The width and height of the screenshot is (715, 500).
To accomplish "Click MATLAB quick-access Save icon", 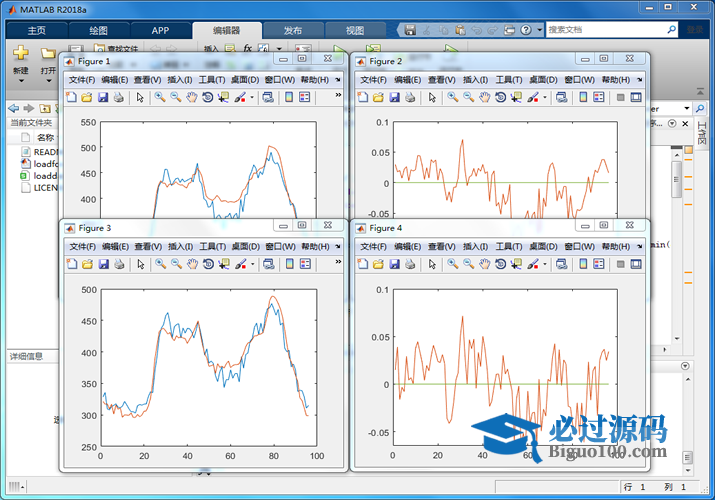I will [410, 30].
